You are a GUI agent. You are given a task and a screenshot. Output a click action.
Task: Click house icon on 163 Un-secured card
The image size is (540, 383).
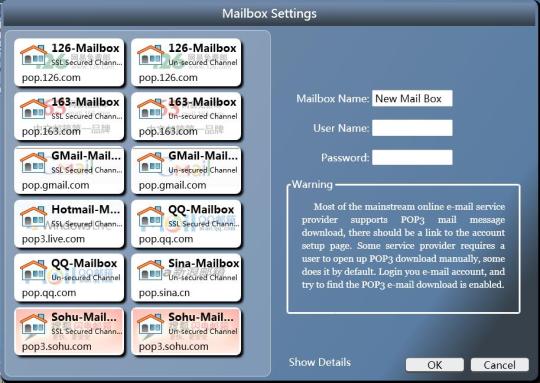coord(150,109)
